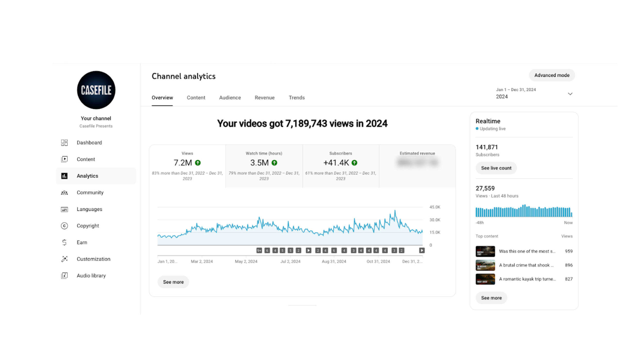Click the Casefile channel avatar

[x=96, y=90]
